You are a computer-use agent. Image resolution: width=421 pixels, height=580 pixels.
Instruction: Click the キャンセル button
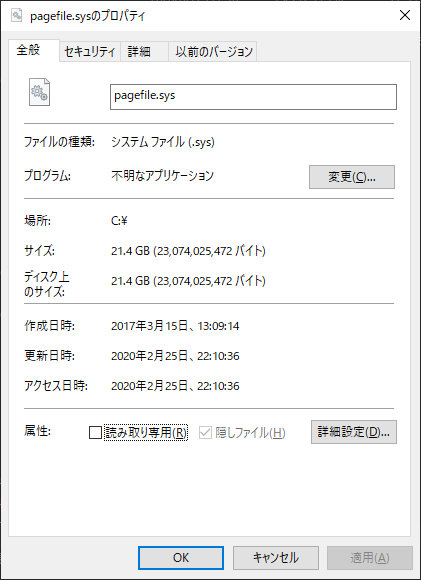(x=276, y=557)
